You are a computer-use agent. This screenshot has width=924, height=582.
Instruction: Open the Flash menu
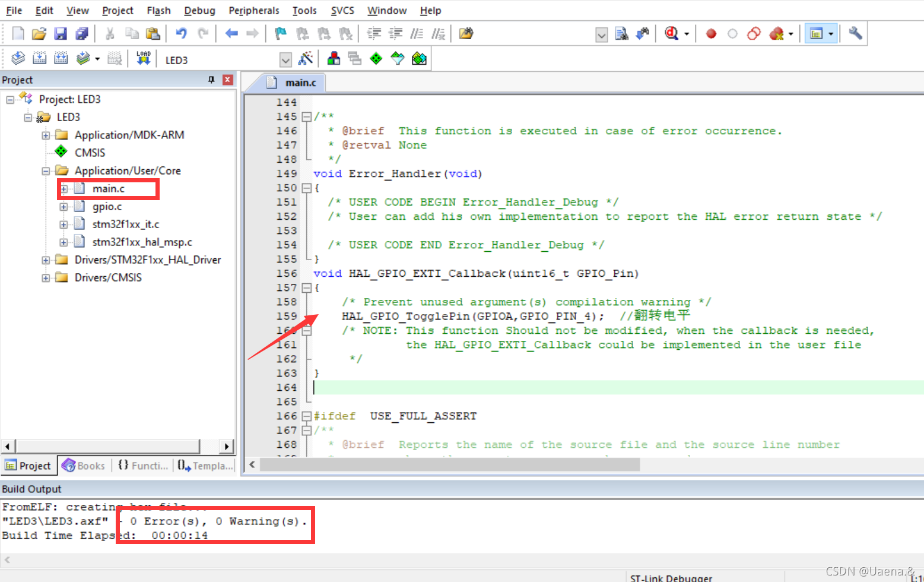158,11
